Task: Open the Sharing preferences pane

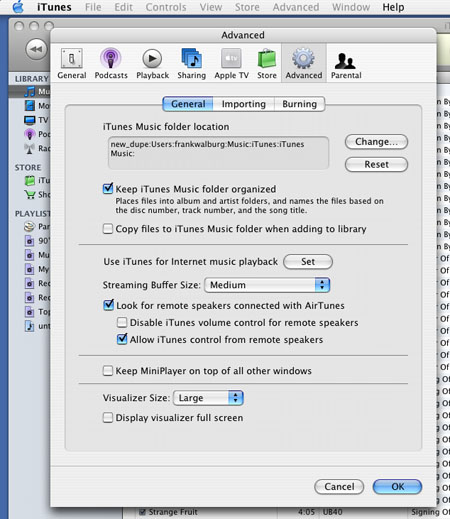Action: click(x=191, y=64)
